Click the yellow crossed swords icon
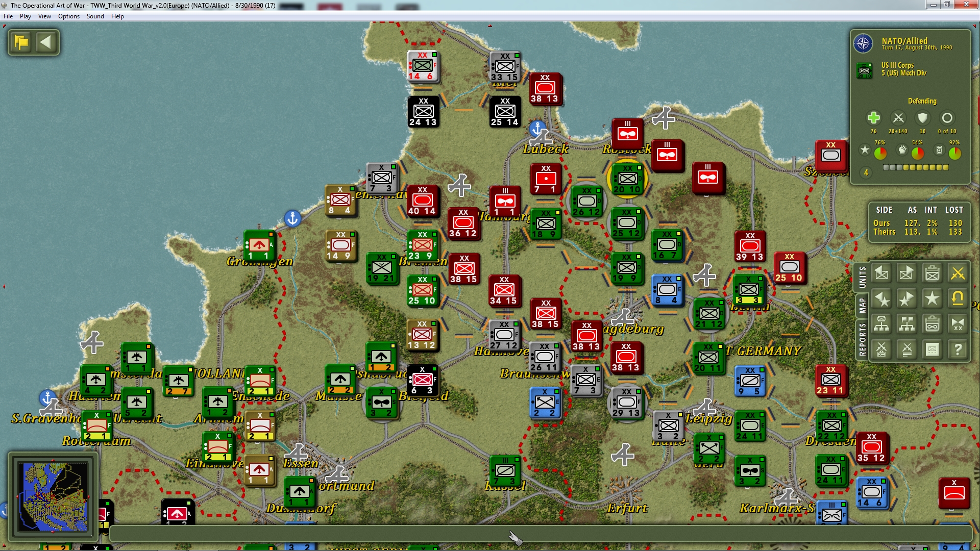Image resolution: width=980 pixels, height=551 pixels. coord(958,273)
